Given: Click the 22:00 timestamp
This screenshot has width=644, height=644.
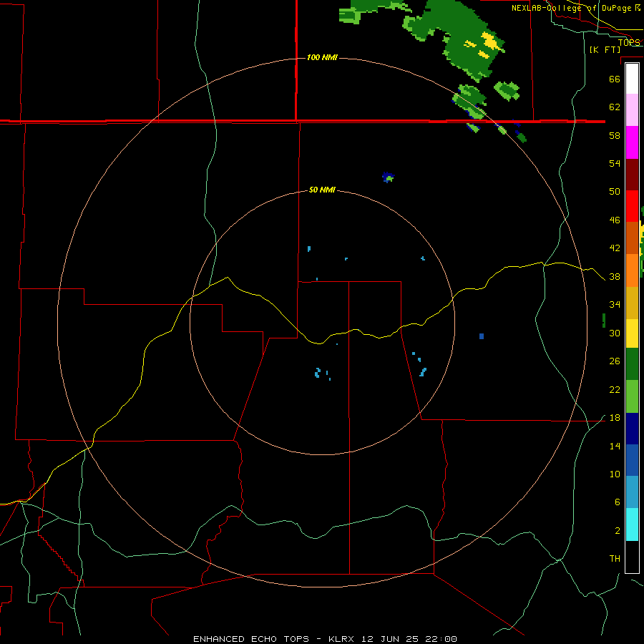Looking at the screenshot, I should click(x=440, y=639).
